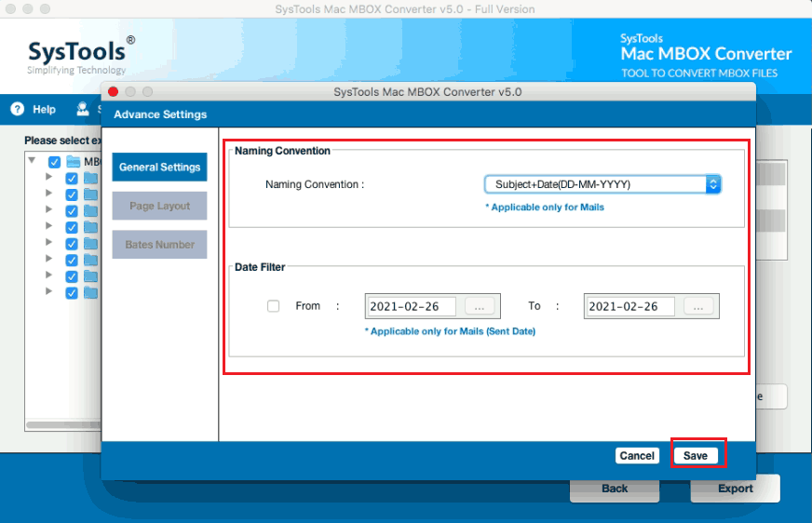The image size is (812, 523).
Task: Expand the second child folder in tree
Action: pyautogui.click(x=48, y=193)
